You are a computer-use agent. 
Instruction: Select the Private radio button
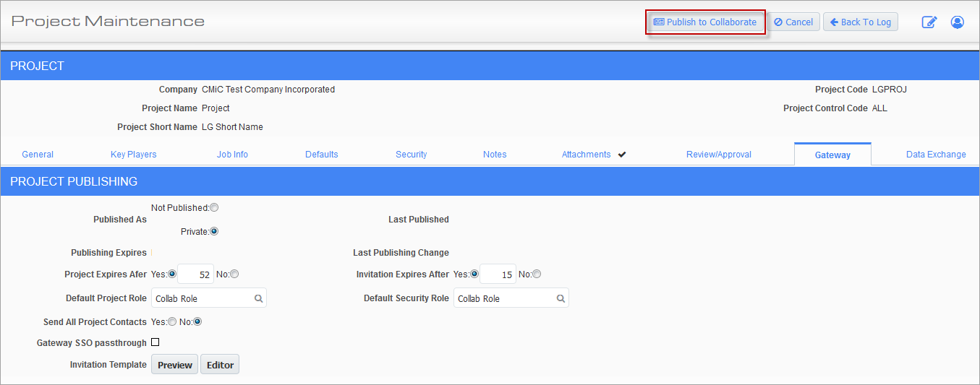coord(214,232)
